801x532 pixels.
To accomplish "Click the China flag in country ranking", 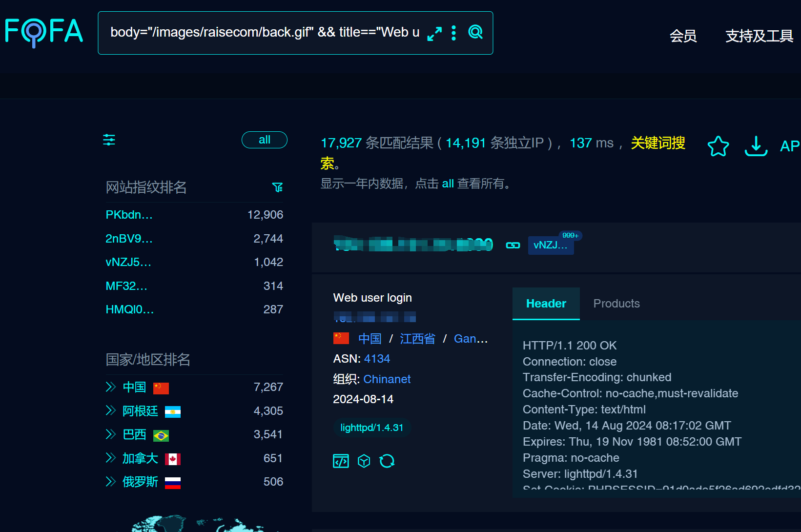I will [161, 388].
